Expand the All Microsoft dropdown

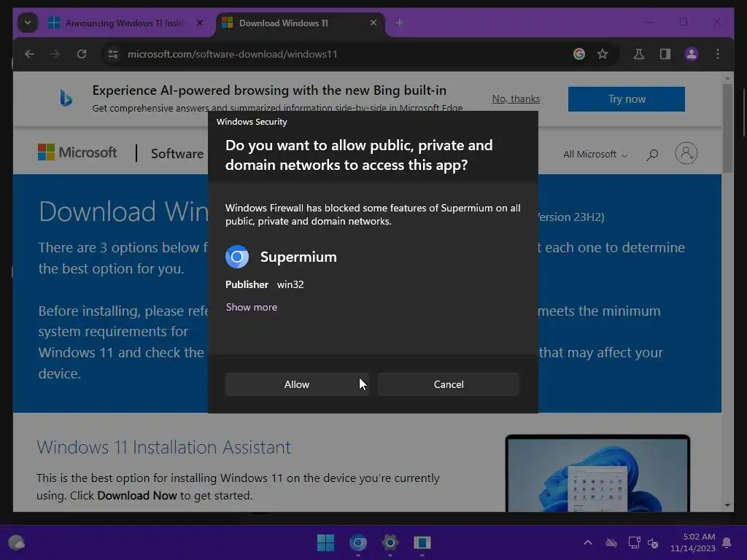[595, 155]
